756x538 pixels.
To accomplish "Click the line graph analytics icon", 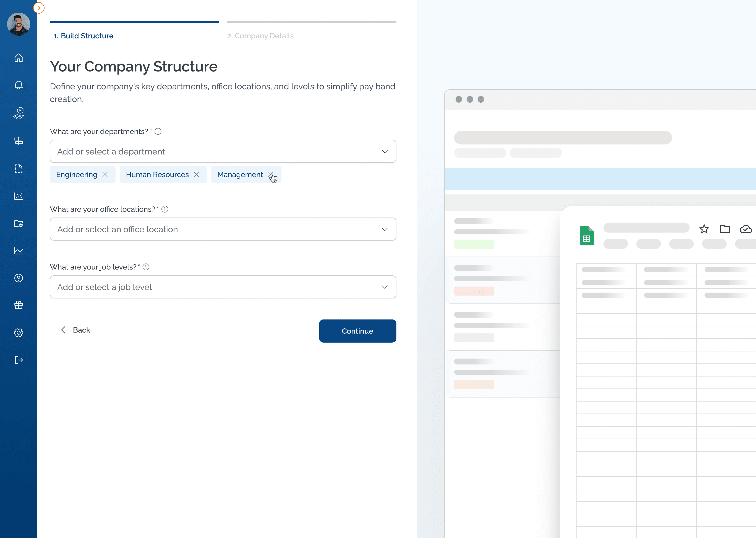I will tap(19, 251).
